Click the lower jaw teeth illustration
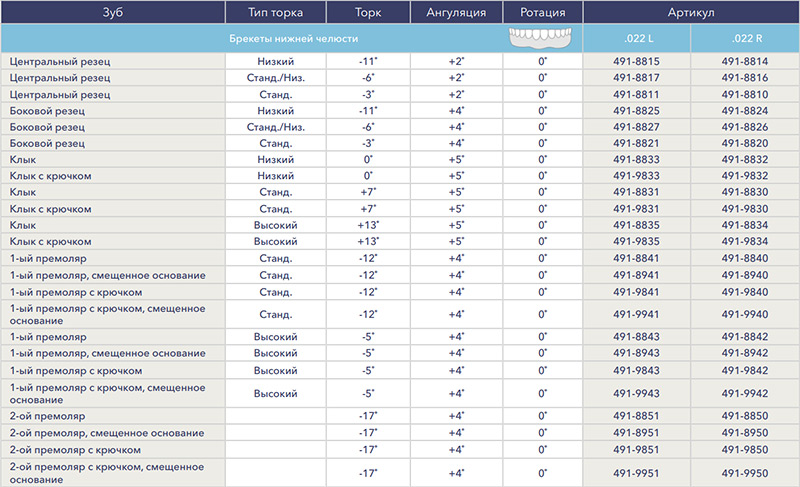Viewport: 800px width, 487px height. point(540,38)
